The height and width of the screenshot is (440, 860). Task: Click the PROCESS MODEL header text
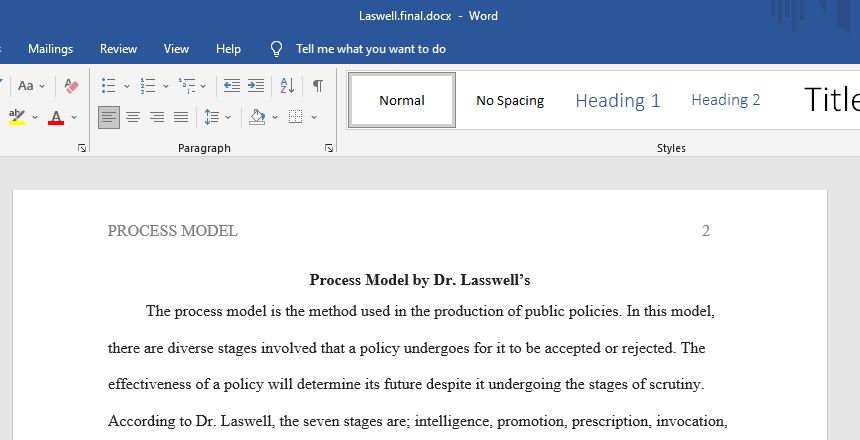pyautogui.click(x=172, y=231)
